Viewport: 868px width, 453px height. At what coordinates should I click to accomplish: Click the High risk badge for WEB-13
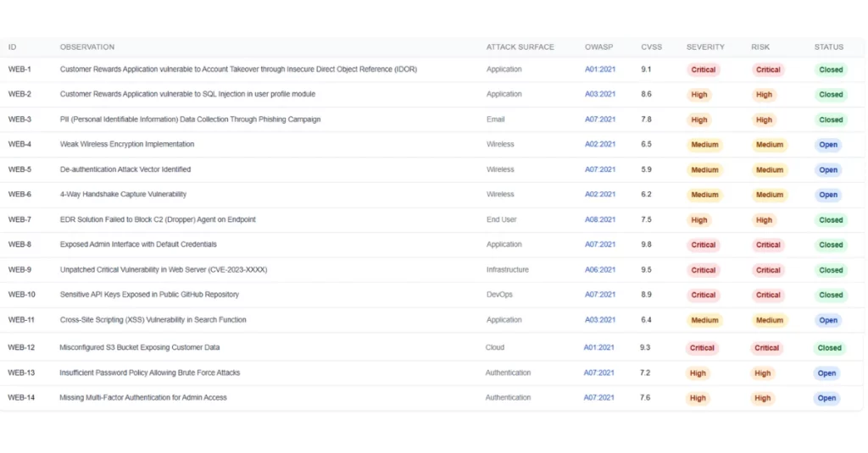pos(762,373)
